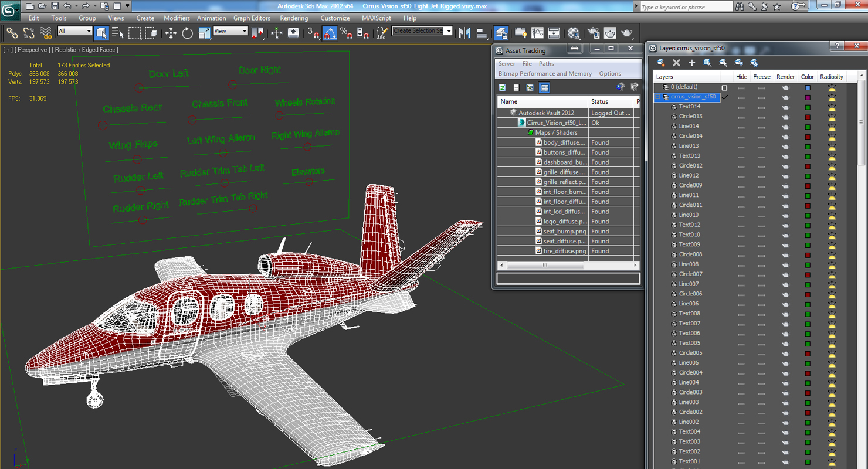Click the Status column header
The width and height of the screenshot is (868, 469).
click(611, 101)
